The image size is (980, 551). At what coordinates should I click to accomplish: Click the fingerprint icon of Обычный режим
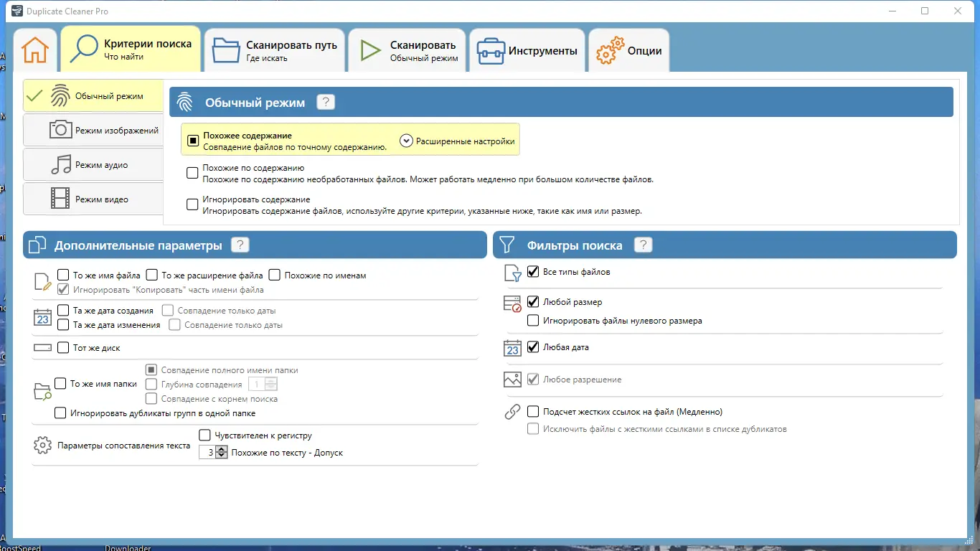click(x=60, y=96)
